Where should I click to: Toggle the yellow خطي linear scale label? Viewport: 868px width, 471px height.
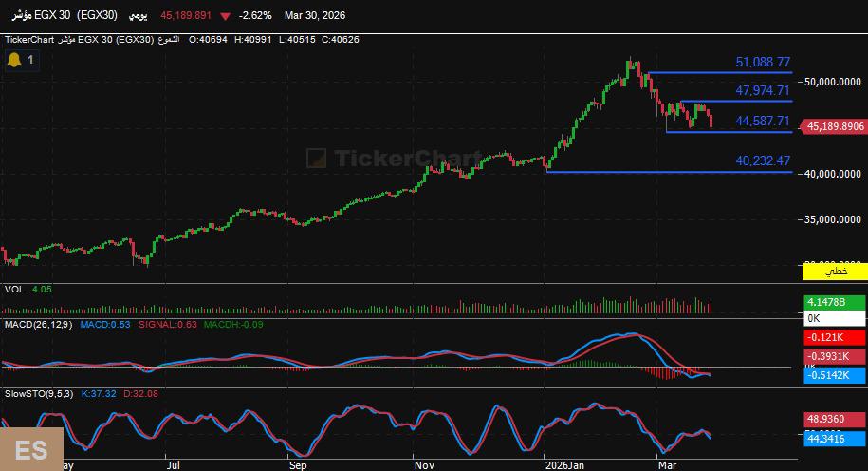(x=834, y=272)
